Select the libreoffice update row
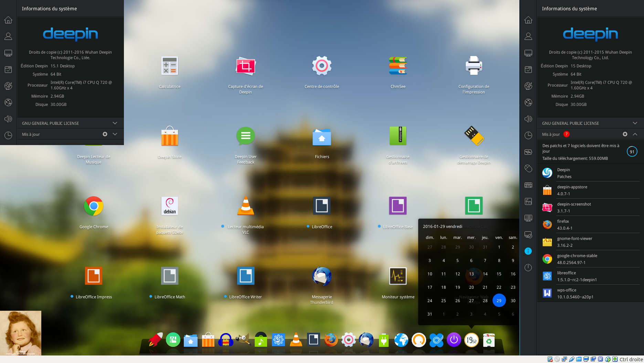644x363 pixels. [590, 276]
